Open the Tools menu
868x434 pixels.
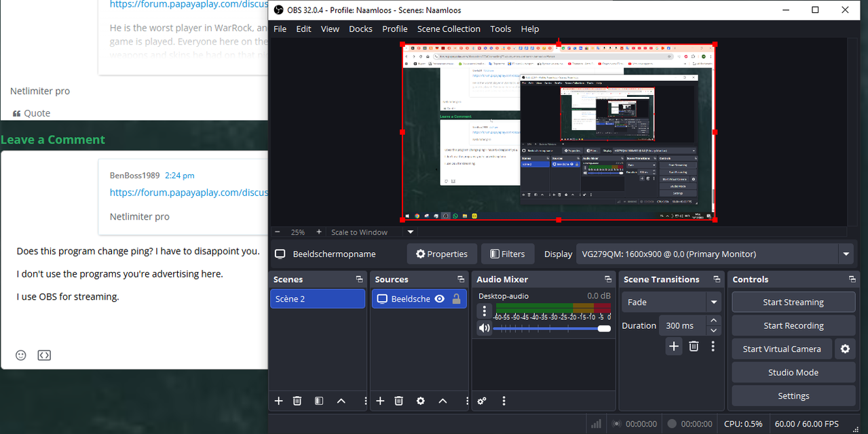click(500, 29)
